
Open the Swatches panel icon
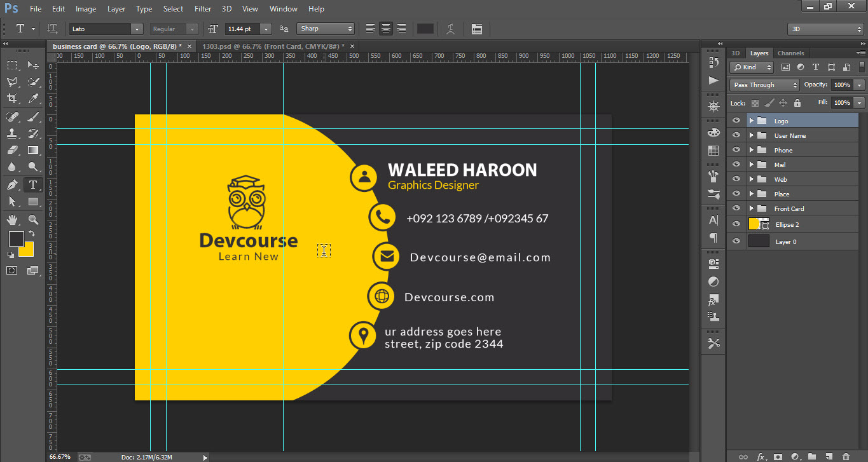pyautogui.click(x=713, y=151)
